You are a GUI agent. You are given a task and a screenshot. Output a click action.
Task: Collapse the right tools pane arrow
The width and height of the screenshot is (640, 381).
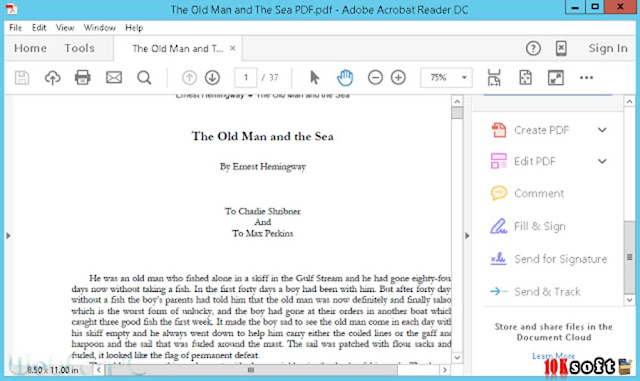[467, 236]
